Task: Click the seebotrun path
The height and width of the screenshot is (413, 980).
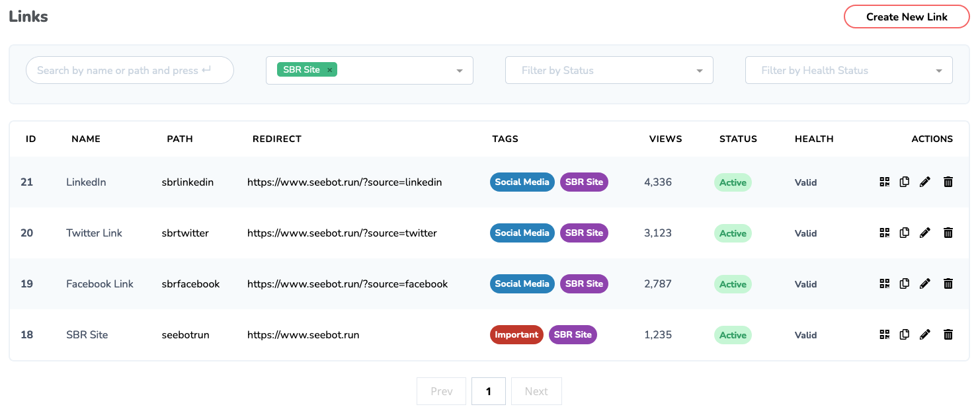Action: 185,334
